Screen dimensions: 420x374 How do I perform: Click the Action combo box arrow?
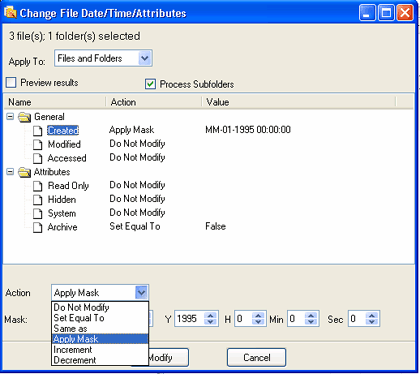(141, 293)
